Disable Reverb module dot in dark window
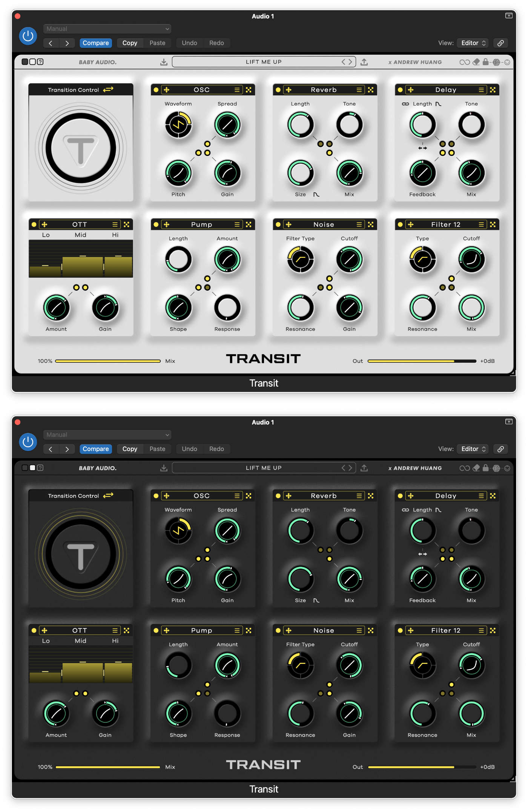528x812 pixels. click(278, 496)
